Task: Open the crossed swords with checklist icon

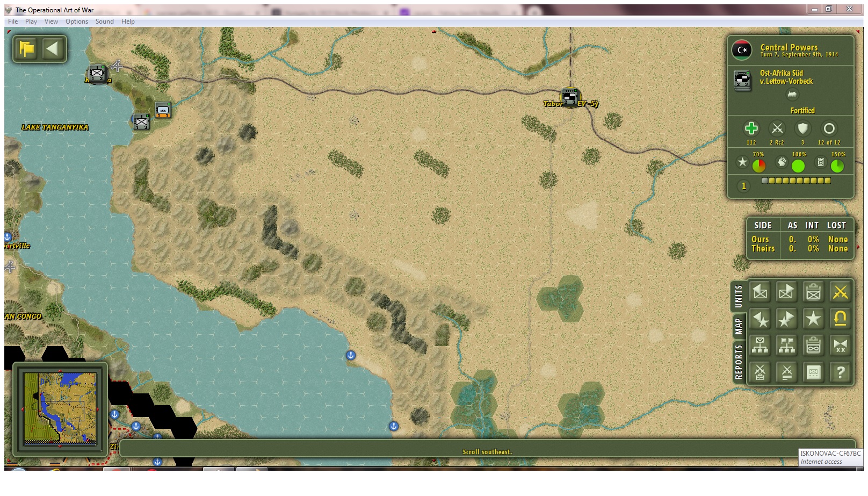Action: (760, 372)
